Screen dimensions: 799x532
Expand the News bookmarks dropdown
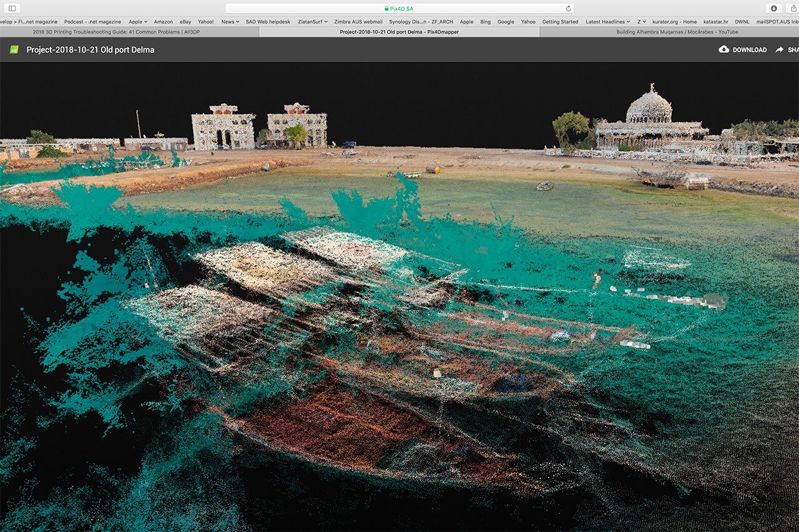[x=230, y=22]
